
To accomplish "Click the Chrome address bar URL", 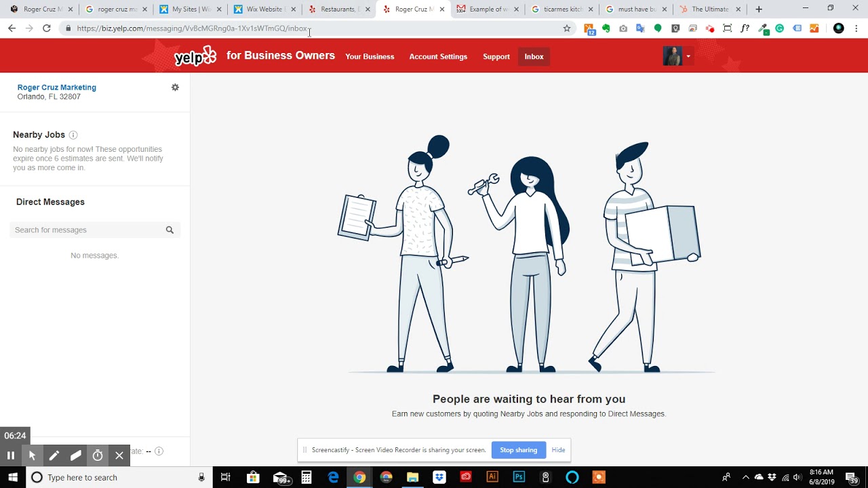I will (192, 28).
